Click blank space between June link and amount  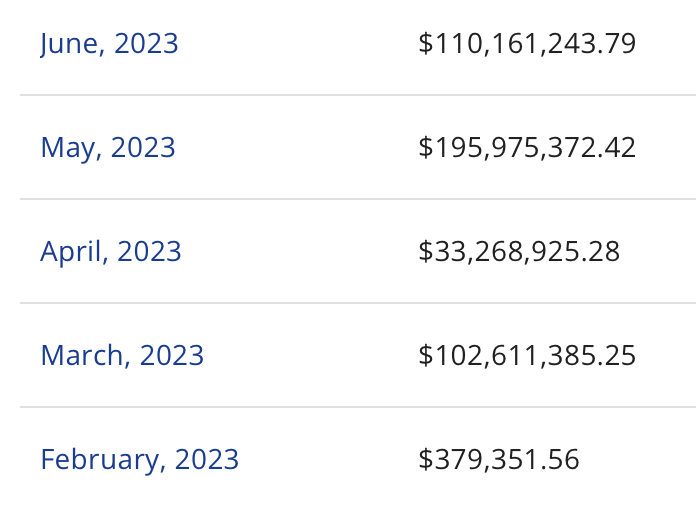coord(298,44)
